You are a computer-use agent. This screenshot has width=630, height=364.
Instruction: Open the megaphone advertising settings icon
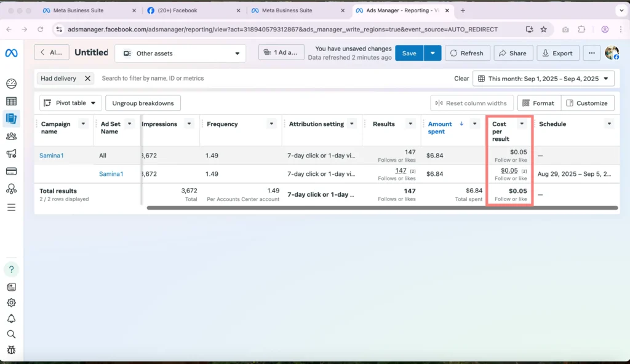point(11,154)
